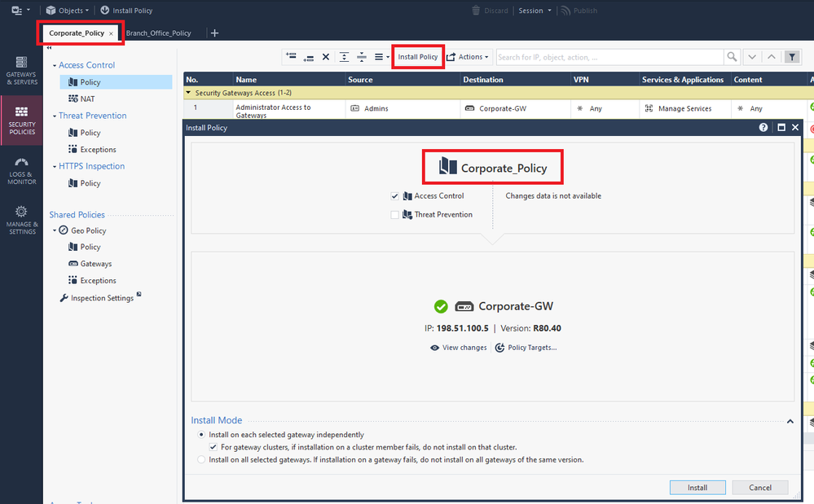Open the Objects dropdown menu

[68, 11]
